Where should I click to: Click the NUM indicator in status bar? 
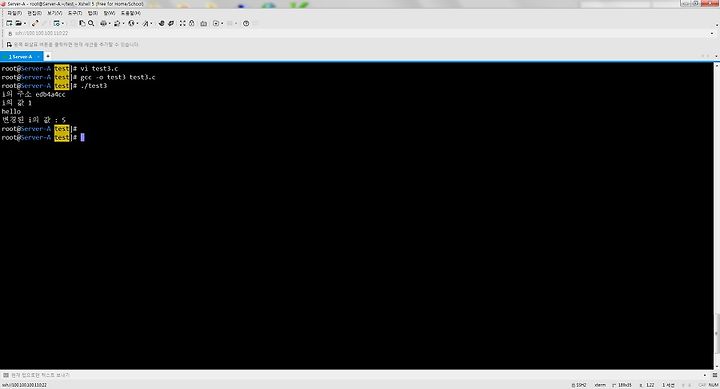[713, 385]
